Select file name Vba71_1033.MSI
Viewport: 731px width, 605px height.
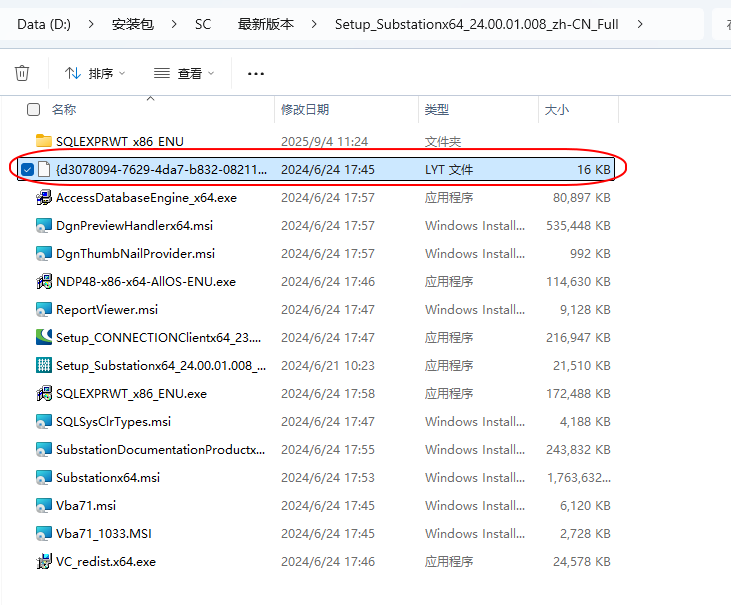(103, 533)
